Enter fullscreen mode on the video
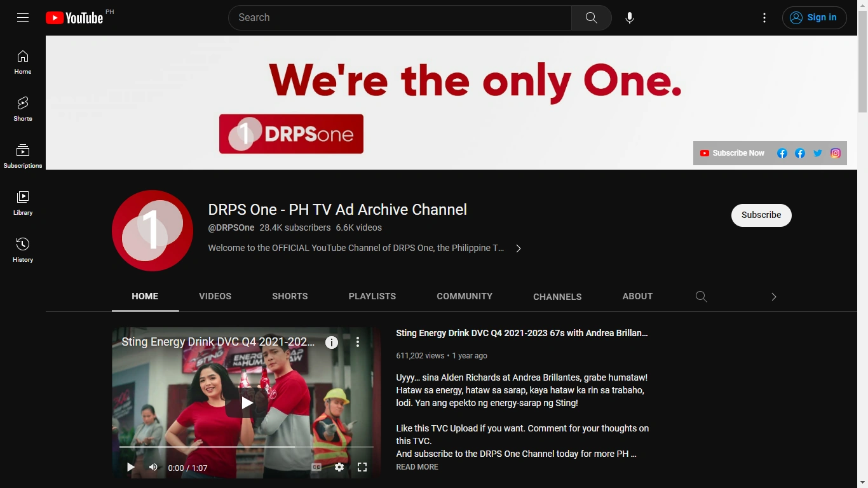This screenshot has width=868, height=488. point(362,468)
